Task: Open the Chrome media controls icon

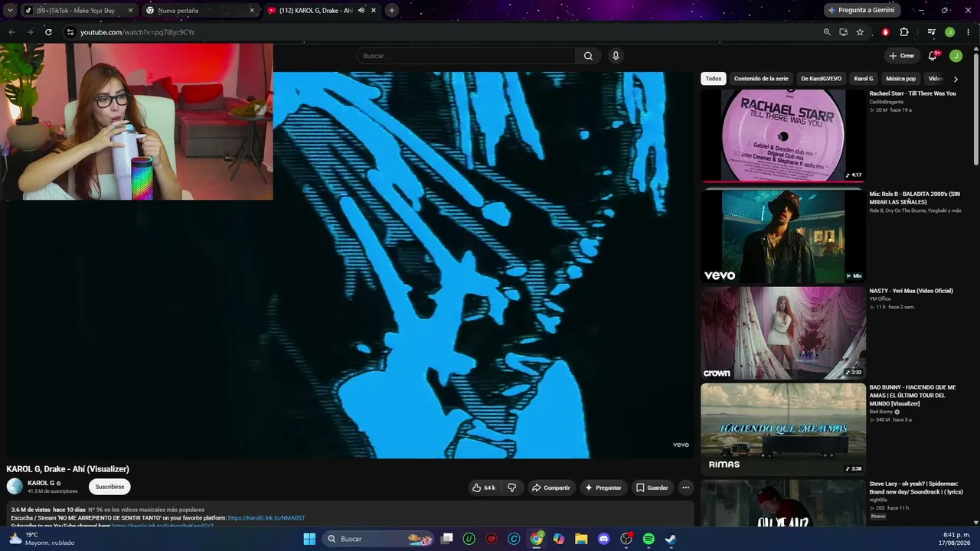Action: click(x=931, y=32)
